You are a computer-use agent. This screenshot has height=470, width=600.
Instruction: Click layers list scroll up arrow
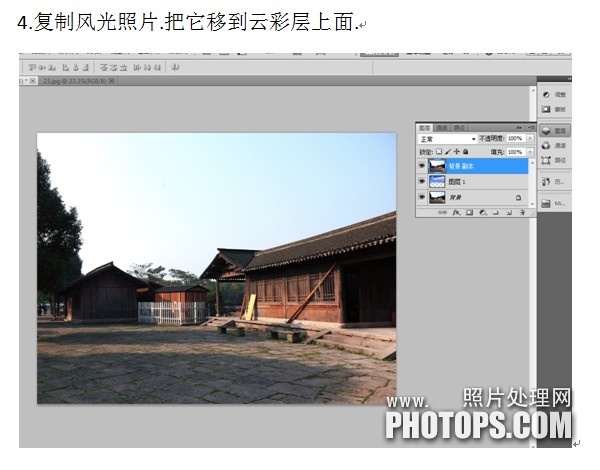point(532,162)
